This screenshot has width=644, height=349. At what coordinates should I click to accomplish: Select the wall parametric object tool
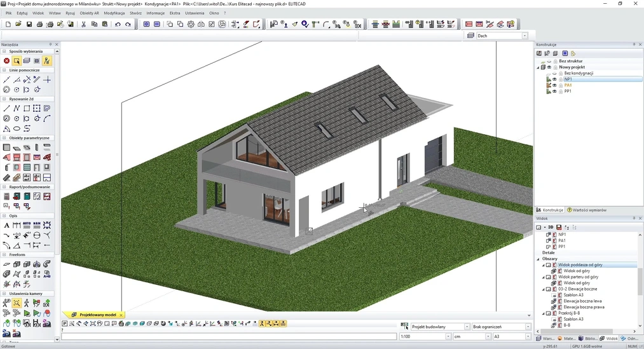pos(6,147)
